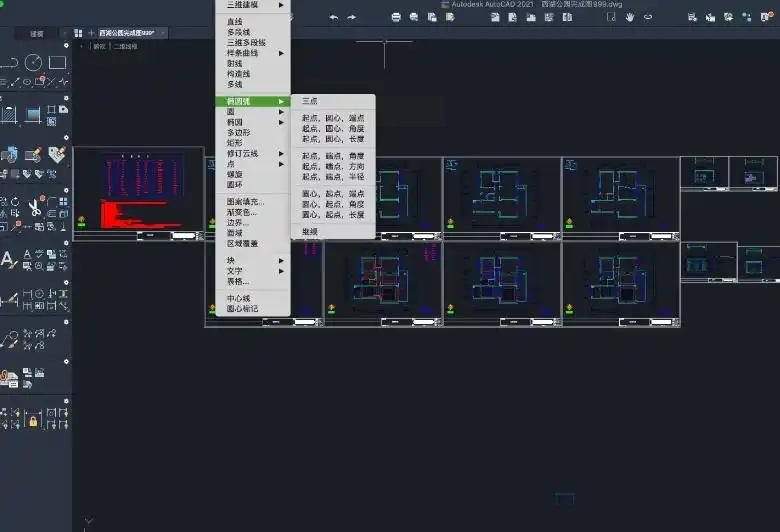The height and width of the screenshot is (532, 780).
Task: Click the Array tool grid icon
Action: [x=63, y=202]
